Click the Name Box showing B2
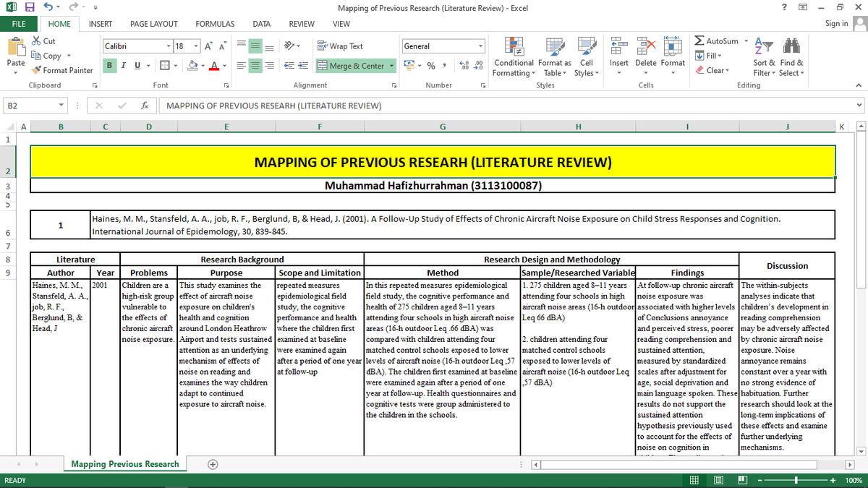The image size is (868, 488). click(35, 106)
